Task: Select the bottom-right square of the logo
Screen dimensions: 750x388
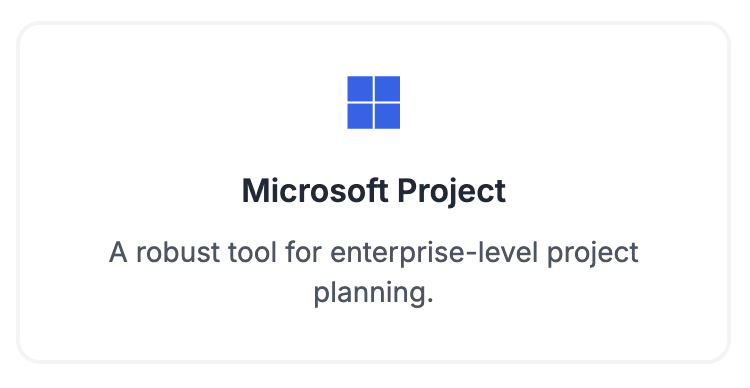Action: pos(387,116)
